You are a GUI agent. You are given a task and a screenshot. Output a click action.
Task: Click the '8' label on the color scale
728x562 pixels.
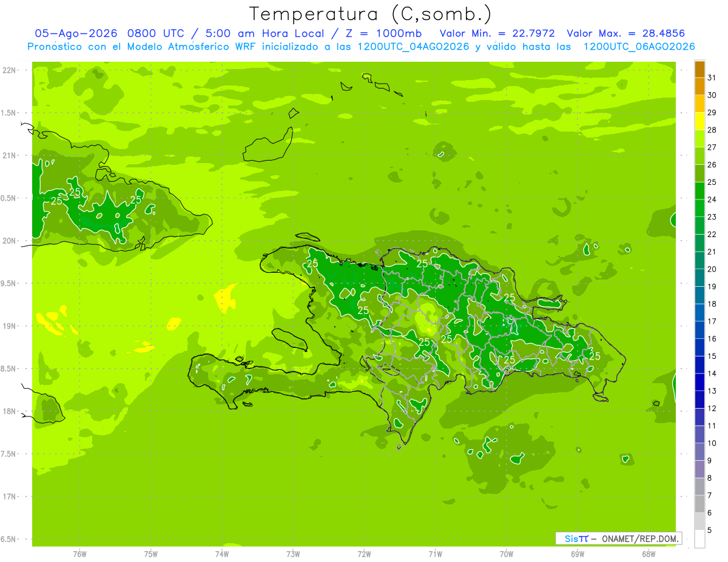pyautogui.click(x=710, y=478)
